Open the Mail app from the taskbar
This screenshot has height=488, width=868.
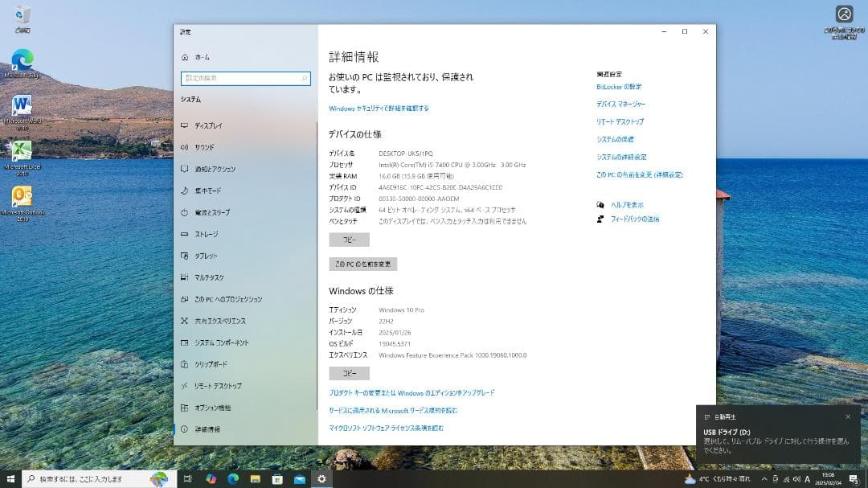300,478
